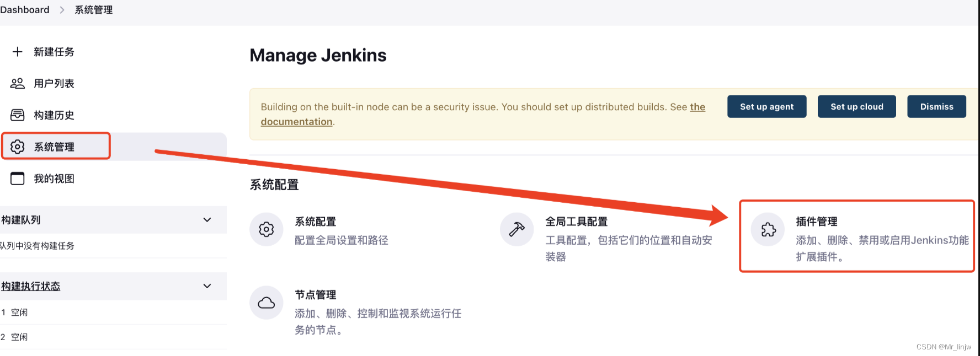Screen dimensions: 980x356
Task: Collapse the 构建队列 section
Action: click(x=207, y=219)
